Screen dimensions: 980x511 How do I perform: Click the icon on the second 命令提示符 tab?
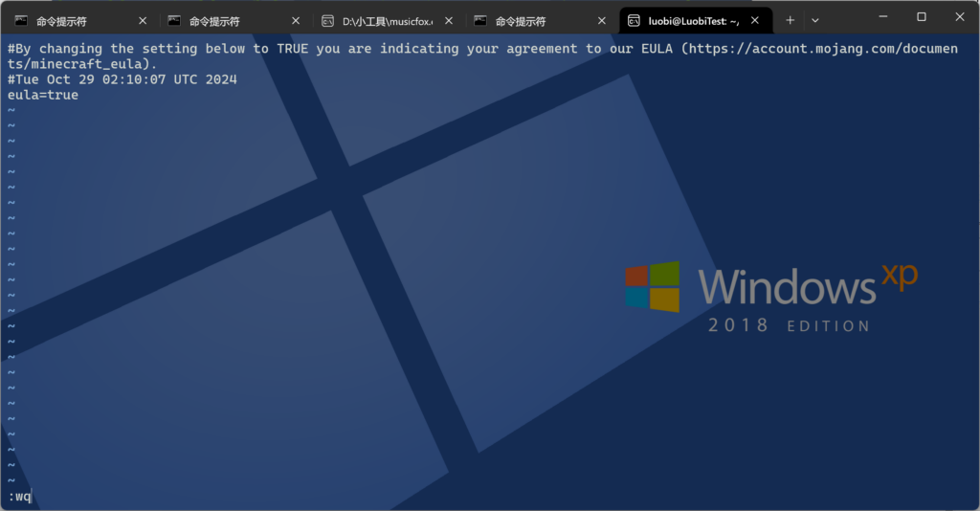[174, 20]
